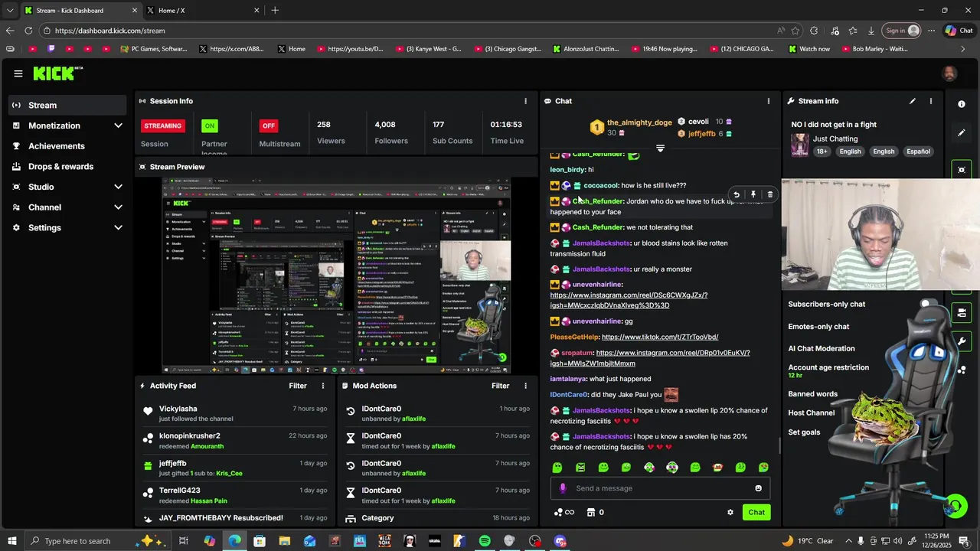
Task: Click the info icon in right rail
Action: 962,104
